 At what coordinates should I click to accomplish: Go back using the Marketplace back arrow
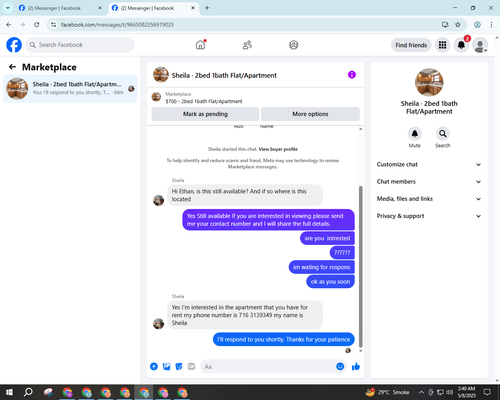pyautogui.click(x=12, y=67)
